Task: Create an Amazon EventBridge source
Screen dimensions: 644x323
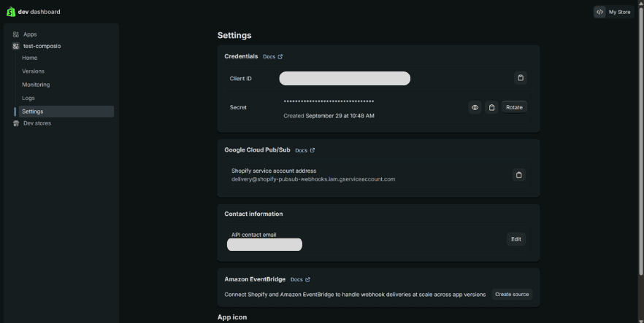Action: tap(512, 295)
